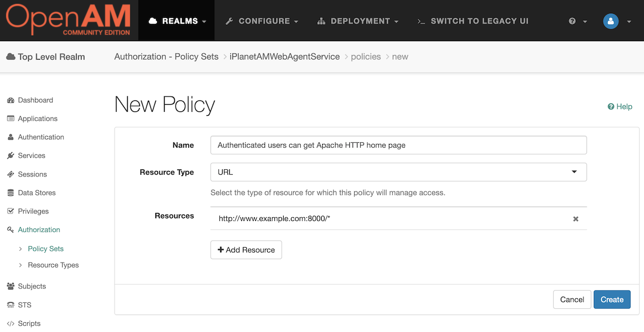Expand the Policy Sets chevron
644x332 pixels.
(x=20, y=249)
